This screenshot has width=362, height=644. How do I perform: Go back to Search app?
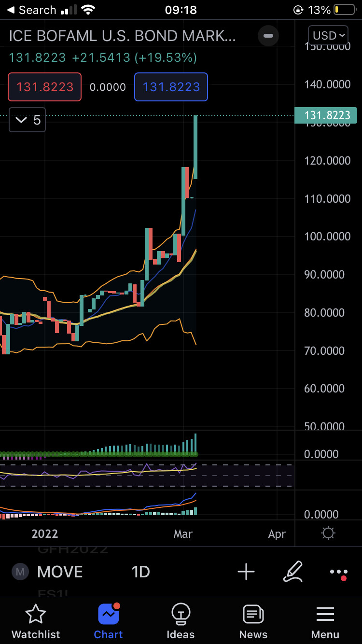pos(31,10)
